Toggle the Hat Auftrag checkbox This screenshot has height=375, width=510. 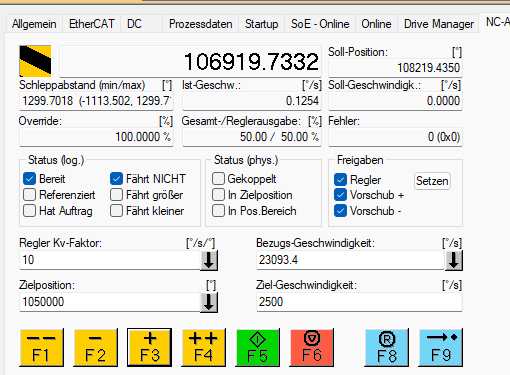click(x=30, y=211)
